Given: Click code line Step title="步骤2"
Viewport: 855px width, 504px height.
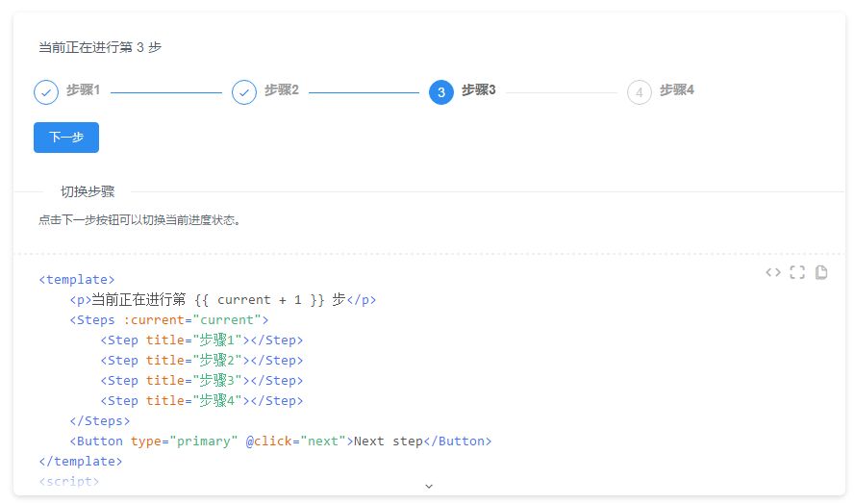Looking at the screenshot, I should coord(202,361).
